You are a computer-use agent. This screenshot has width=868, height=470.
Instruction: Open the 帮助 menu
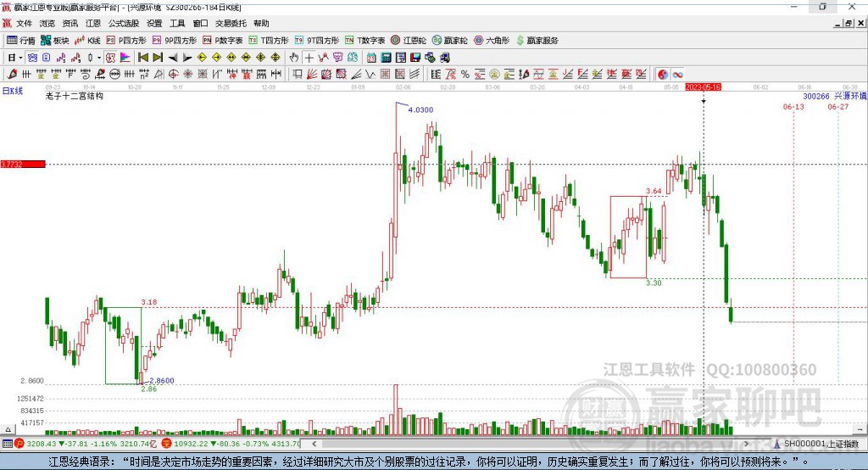click(x=261, y=23)
